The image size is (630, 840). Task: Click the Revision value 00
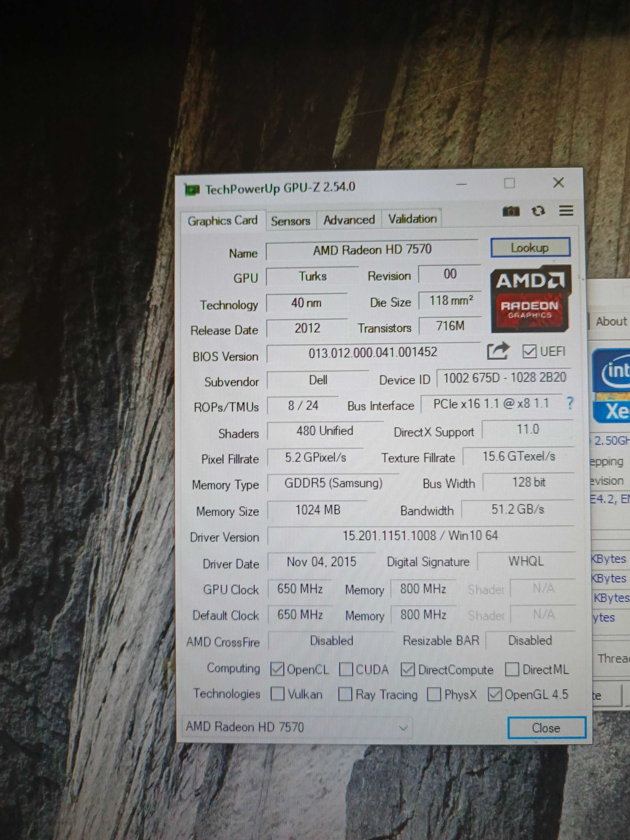(450, 274)
